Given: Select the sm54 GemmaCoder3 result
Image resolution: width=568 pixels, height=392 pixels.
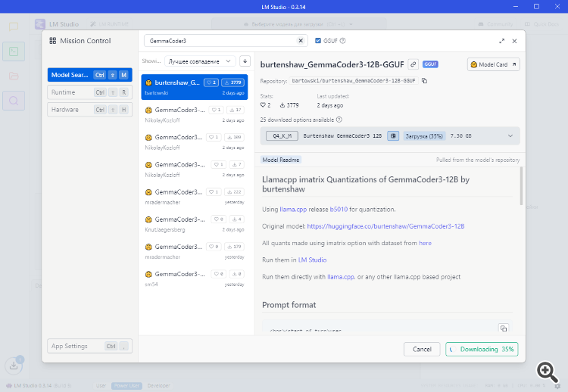Looking at the screenshot, I should point(195,278).
